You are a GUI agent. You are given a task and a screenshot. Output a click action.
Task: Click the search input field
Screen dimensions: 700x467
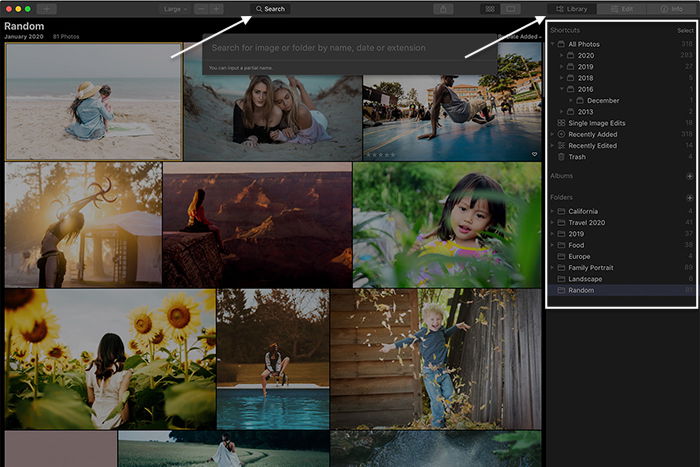pos(350,48)
